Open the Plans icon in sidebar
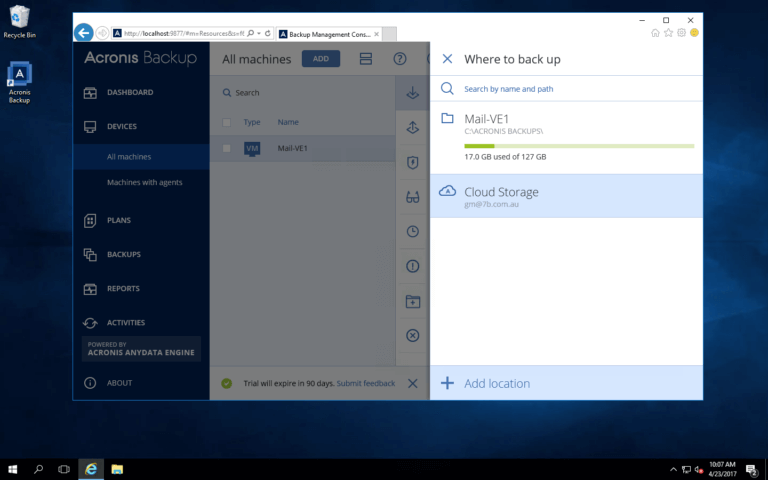 (x=90, y=220)
